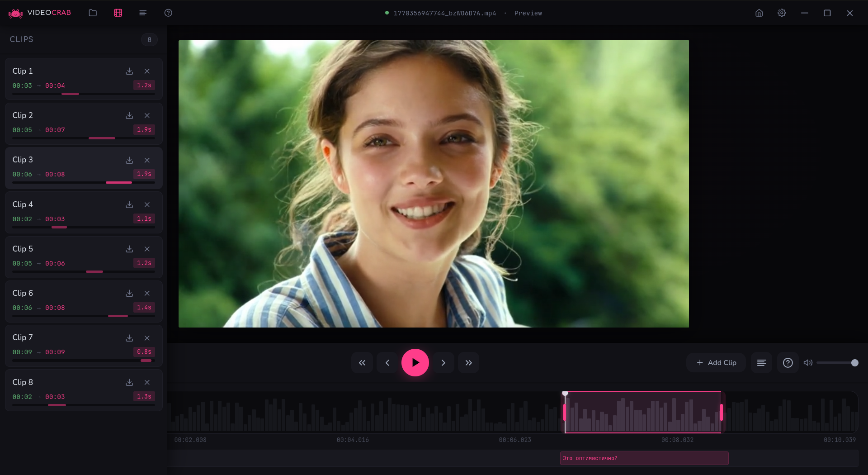Export Clip 5 with download icon
The width and height of the screenshot is (868, 475).
pyautogui.click(x=129, y=249)
